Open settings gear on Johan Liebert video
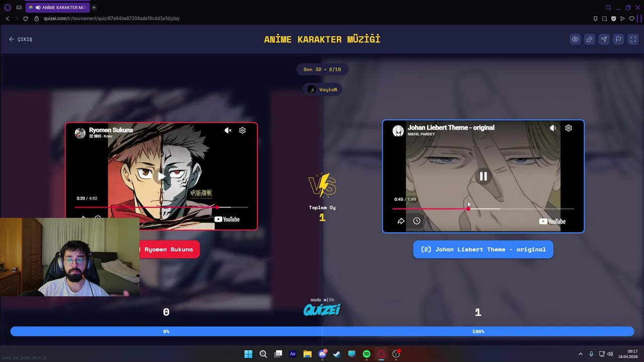The height and width of the screenshot is (362, 644). pyautogui.click(x=569, y=128)
